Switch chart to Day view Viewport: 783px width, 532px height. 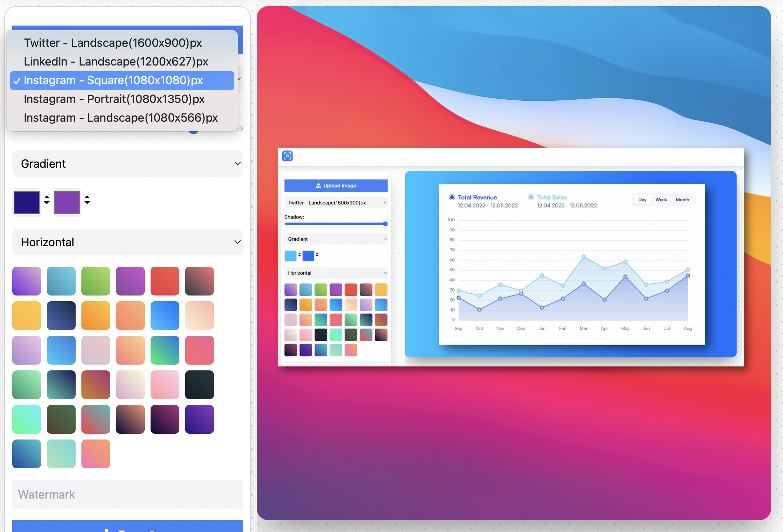click(642, 199)
